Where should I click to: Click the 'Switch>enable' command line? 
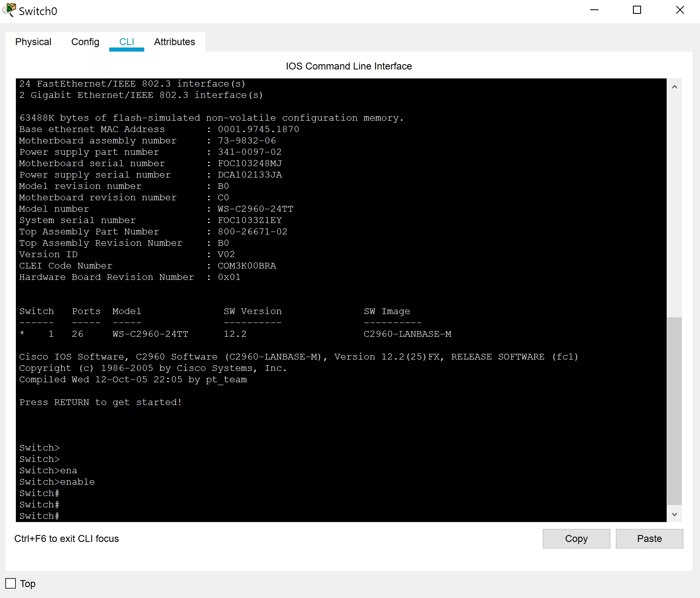click(57, 482)
